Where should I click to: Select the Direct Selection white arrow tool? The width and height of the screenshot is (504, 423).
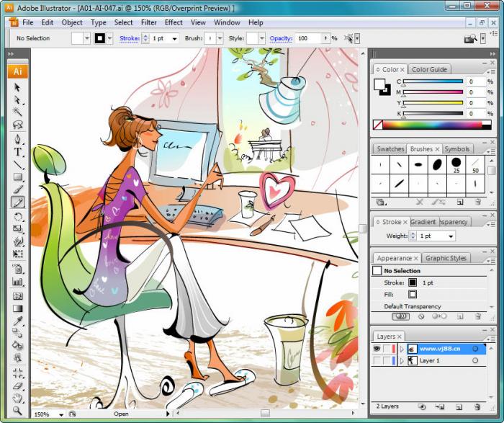point(18,99)
